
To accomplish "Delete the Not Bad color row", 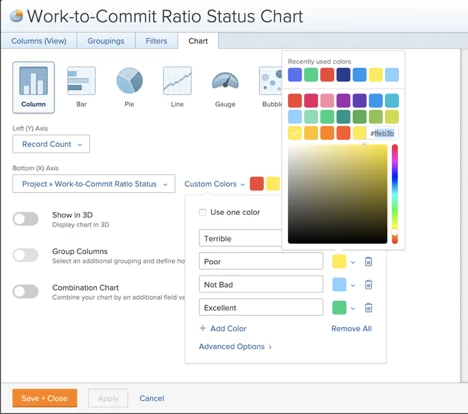I will [368, 285].
